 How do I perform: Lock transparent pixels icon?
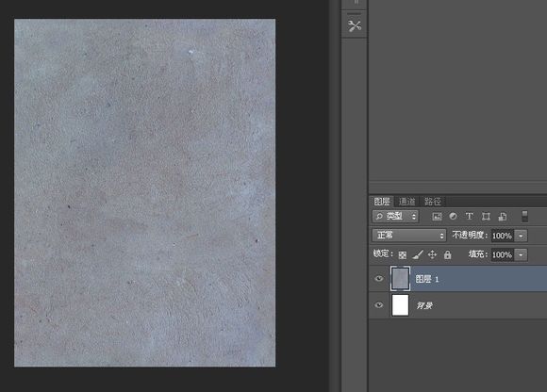point(402,254)
